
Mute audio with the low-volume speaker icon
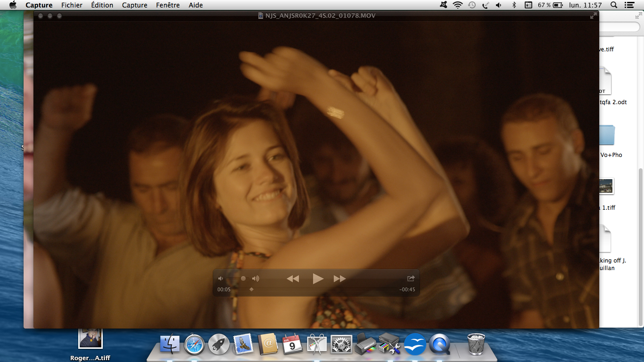220,279
